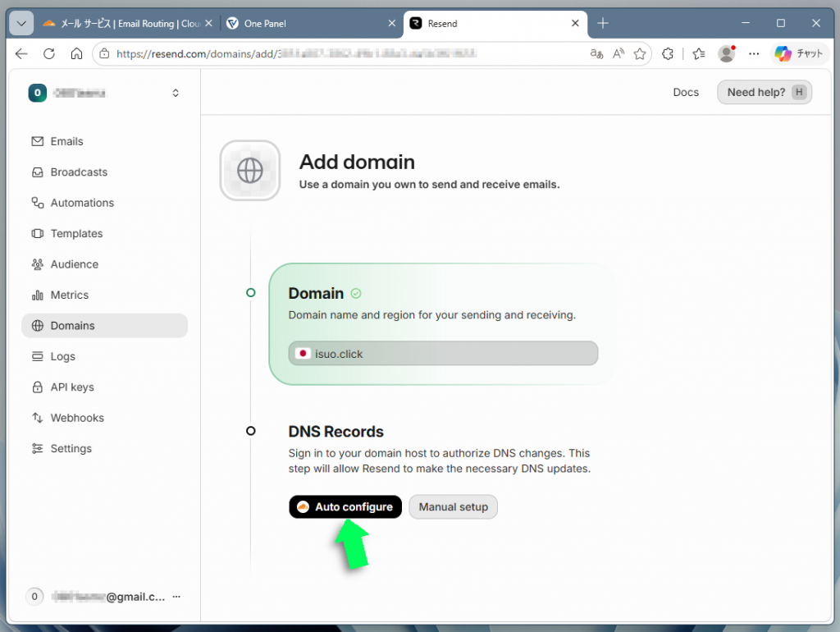Click the user avatar at sidebar bottom
This screenshot has width=840, height=632.
point(34,596)
